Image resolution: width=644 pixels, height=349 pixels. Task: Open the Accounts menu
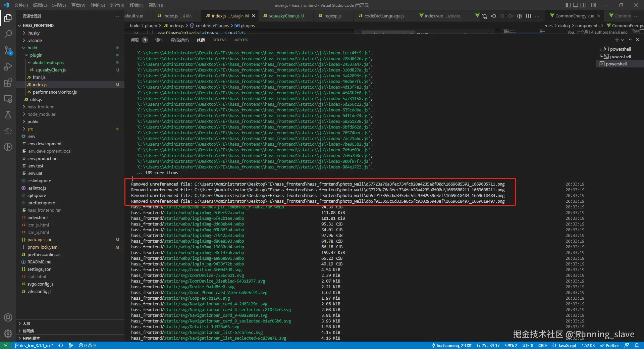8,317
